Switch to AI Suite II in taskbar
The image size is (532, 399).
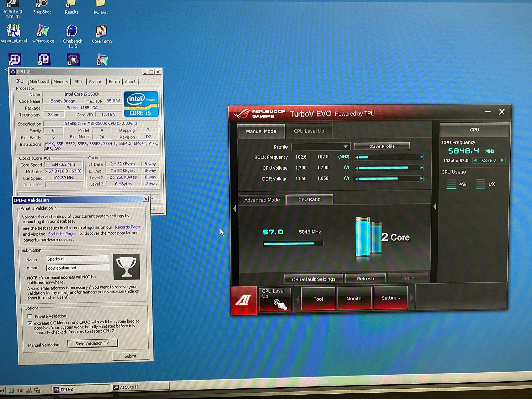(x=141, y=387)
